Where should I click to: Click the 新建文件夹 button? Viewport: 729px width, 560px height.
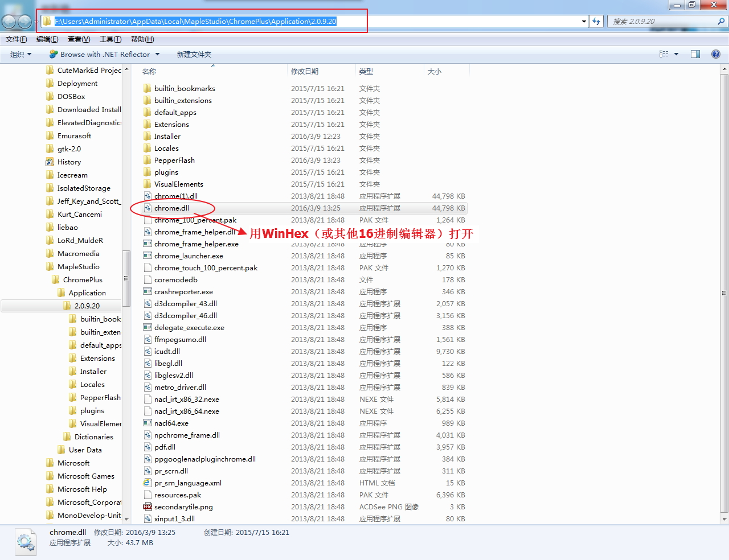194,55
